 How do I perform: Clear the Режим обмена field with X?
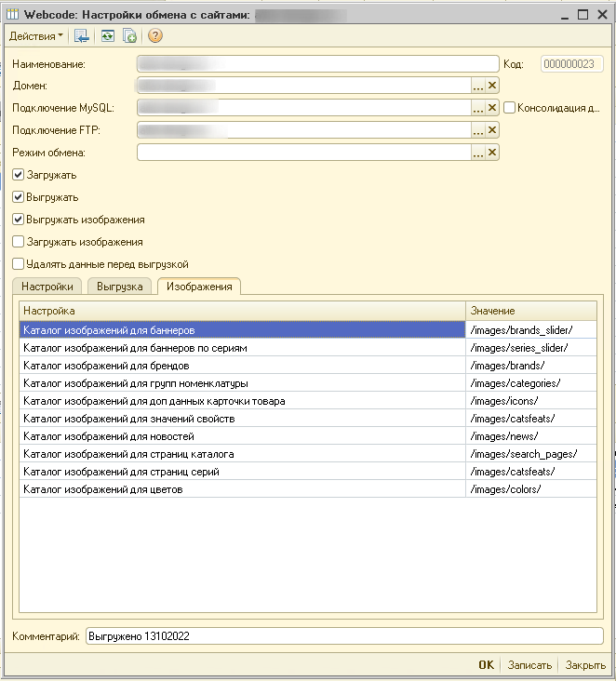click(x=493, y=153)
